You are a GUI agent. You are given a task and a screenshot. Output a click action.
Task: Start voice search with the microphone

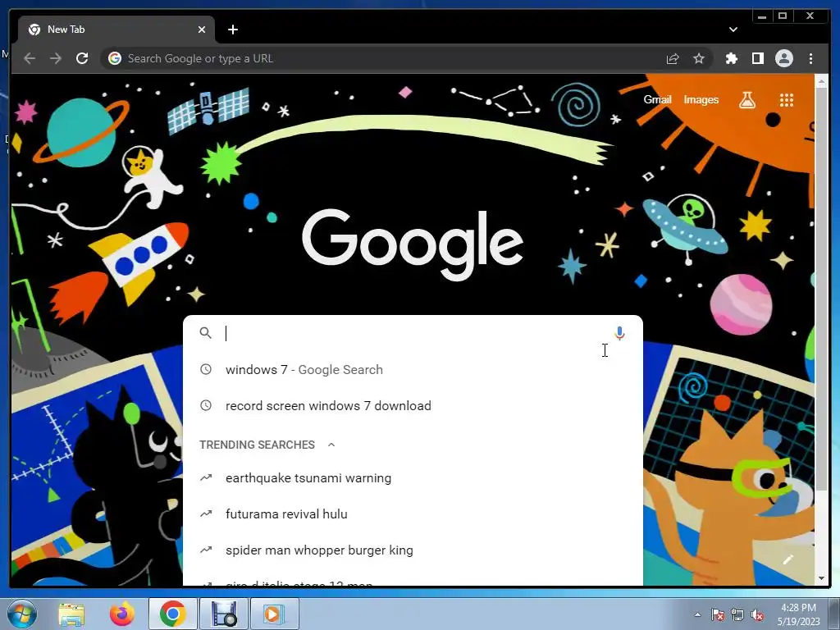point(619,333)
